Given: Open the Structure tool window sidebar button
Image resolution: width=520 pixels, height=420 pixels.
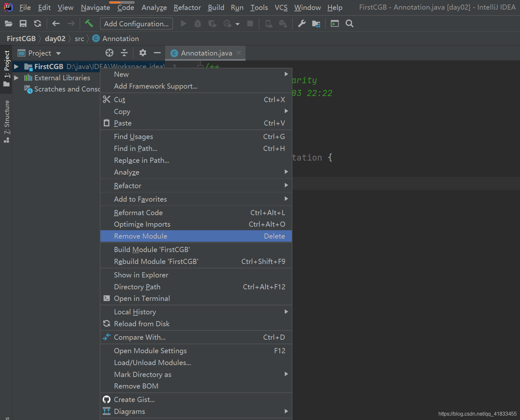Looking at the screenshot, I should 7,121.
